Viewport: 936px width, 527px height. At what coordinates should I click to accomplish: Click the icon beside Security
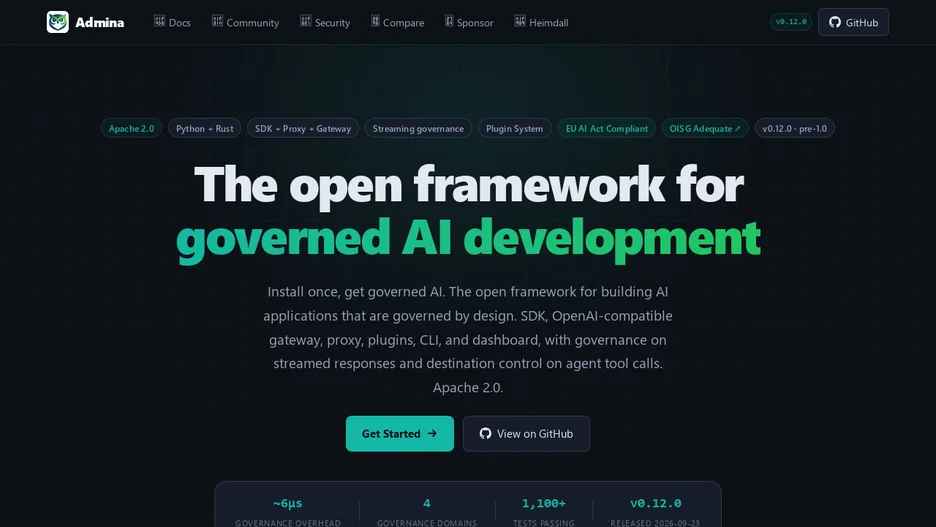[x=306, y=21]
